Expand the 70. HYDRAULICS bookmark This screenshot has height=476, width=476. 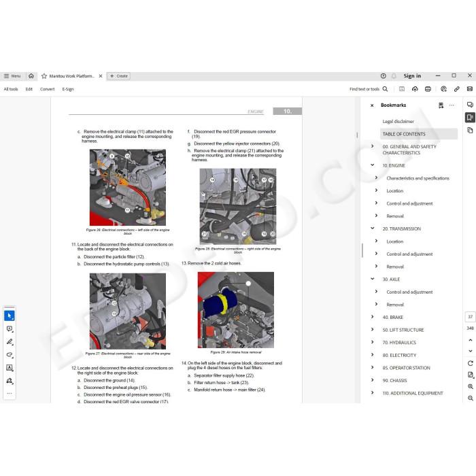click(x=372, y=342)
